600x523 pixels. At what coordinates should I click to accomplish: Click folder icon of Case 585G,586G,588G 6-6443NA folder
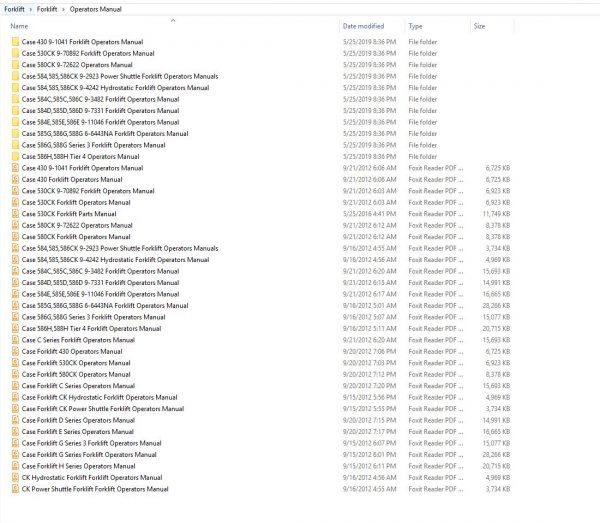15,134
